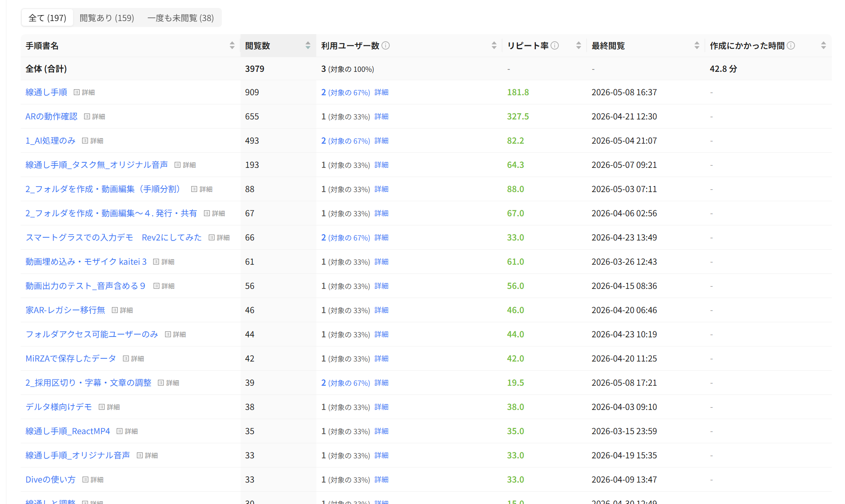Open user 詳細 link in フォルダアクセス可能ユーザーのみ row
Screen dimensions: 845x504
381,334
